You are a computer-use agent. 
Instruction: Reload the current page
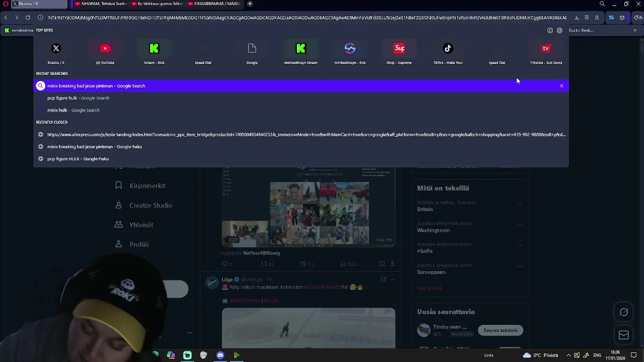coord(28,18)
